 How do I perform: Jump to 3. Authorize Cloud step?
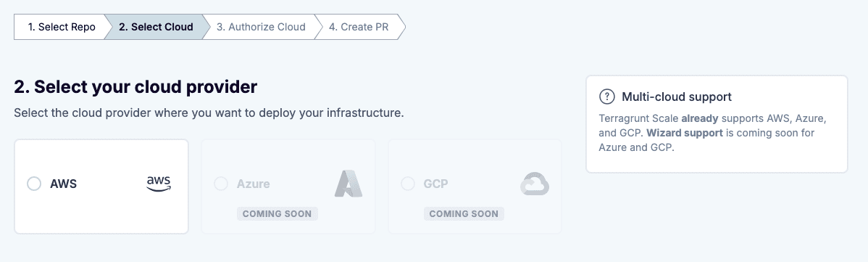coord(261,27)
